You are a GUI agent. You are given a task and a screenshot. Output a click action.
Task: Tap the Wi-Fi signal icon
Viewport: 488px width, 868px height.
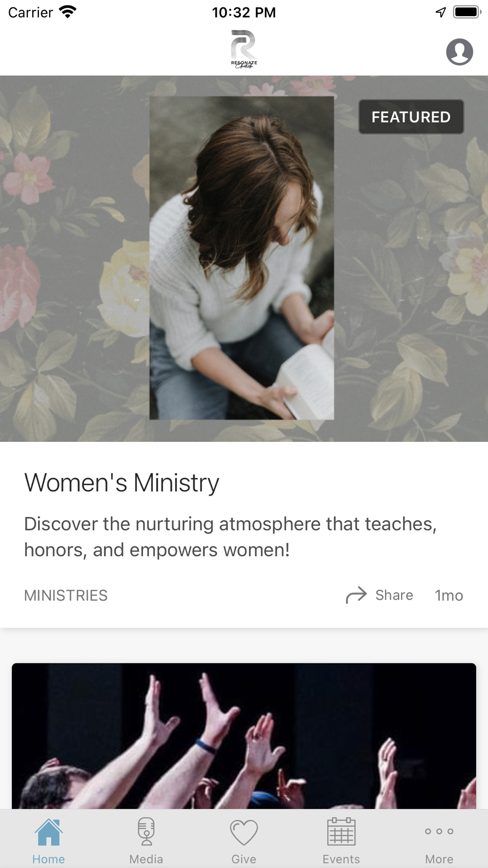pos(68,12)
